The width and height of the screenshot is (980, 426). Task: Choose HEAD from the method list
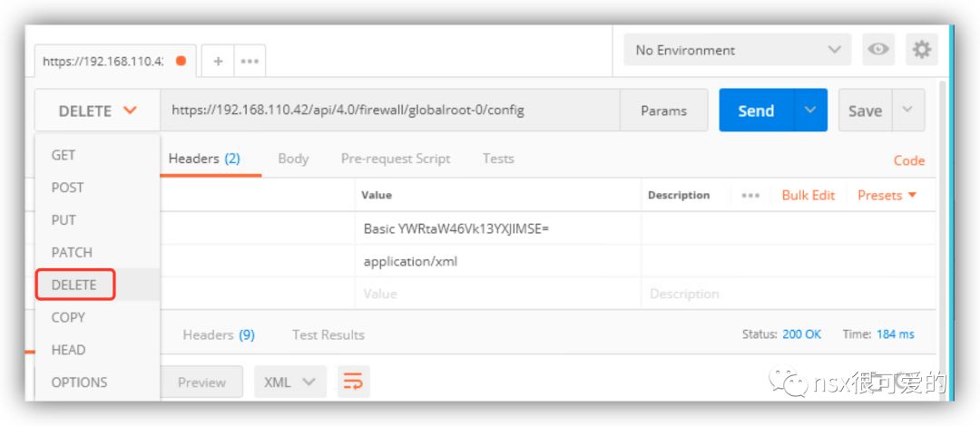click(97, 350)
